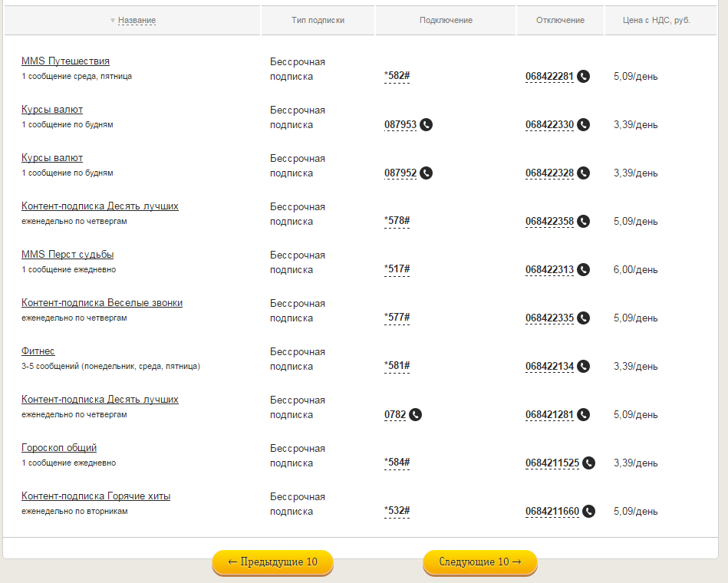Open Контент-подписка Веселые звонки link
Viewport: 728px width, 583px height.
(102, 302)
